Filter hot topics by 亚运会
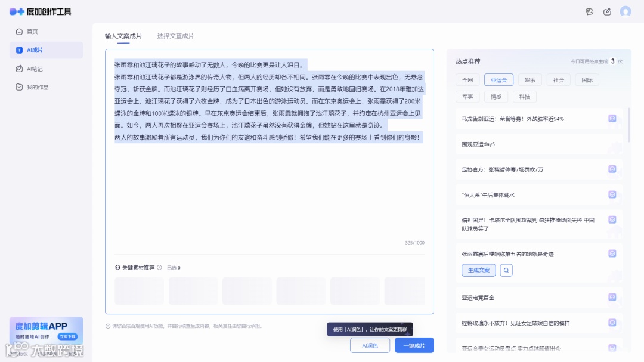The image size is (644, 362). point(499,80)
